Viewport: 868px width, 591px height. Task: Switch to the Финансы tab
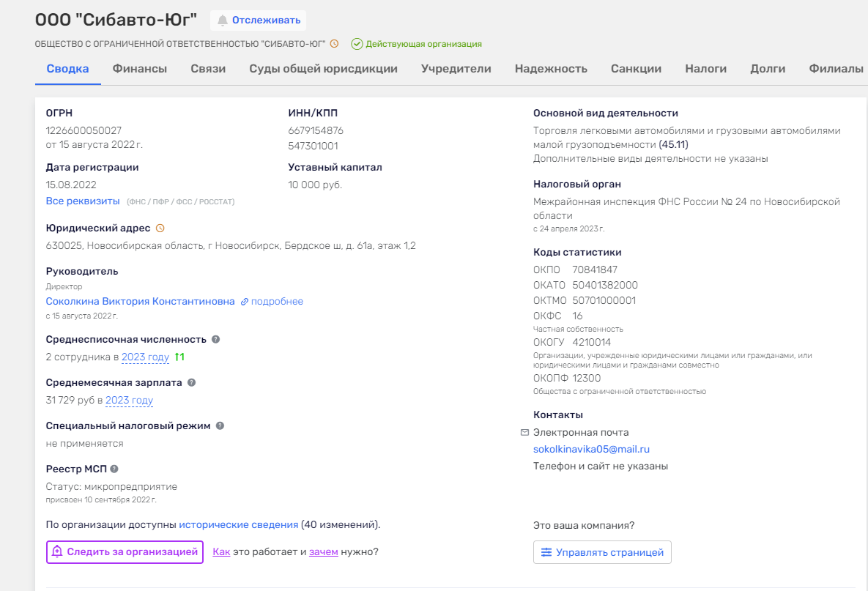139,69
